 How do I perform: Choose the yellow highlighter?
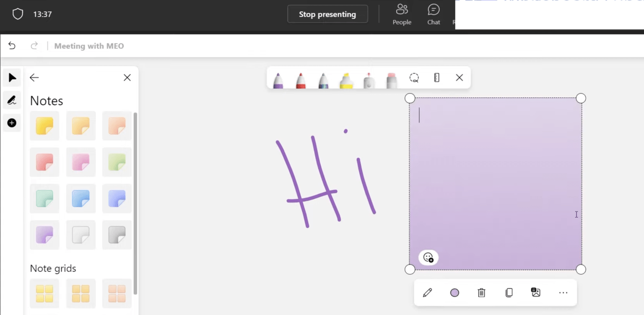click(x=346, y=79)
